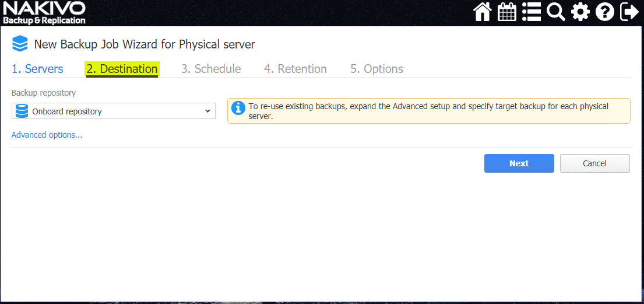
Task: Click the 'New Backup Job Wizard' title
Action: coord(145,44)
